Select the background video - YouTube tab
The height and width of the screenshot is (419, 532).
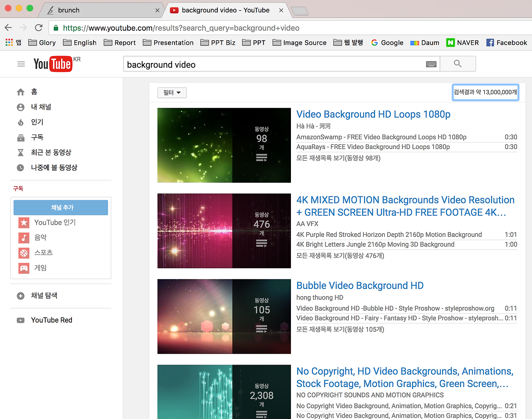point(226,10)
